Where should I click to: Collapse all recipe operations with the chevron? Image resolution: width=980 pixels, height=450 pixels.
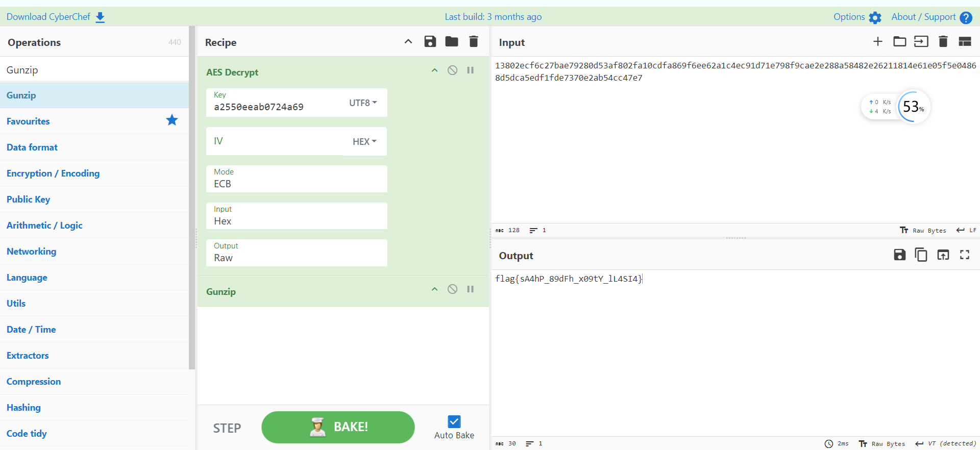point(408,42)
